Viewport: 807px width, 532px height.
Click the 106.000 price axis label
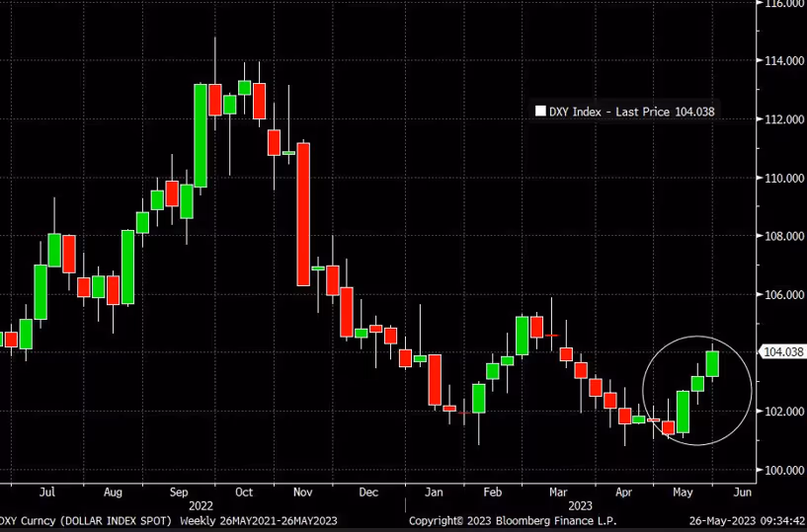(784, 295)
